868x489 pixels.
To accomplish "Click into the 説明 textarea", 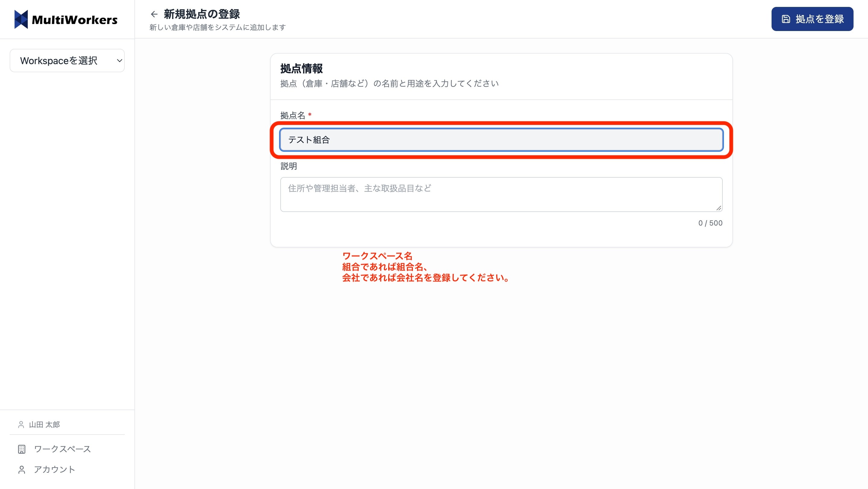I will click(x=502, y=195).
